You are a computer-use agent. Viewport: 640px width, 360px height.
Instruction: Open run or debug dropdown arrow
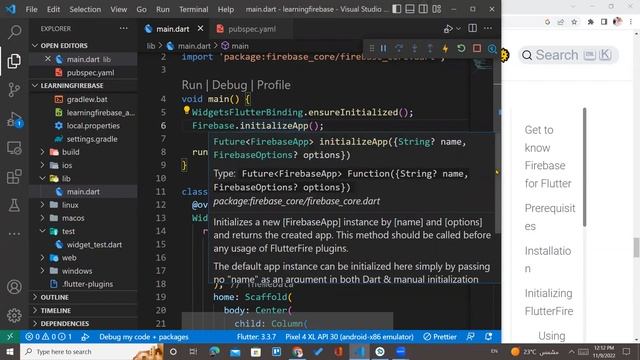458,29
